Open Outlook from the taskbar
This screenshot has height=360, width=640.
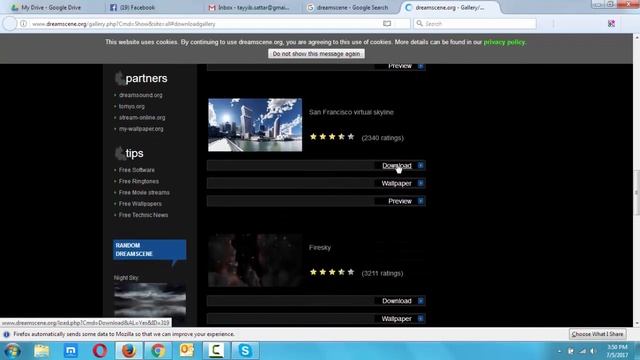[x=187, y=351]
